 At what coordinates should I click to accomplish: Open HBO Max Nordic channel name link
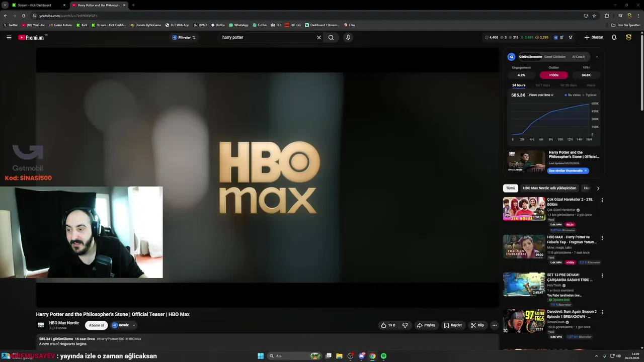[64, 323]
